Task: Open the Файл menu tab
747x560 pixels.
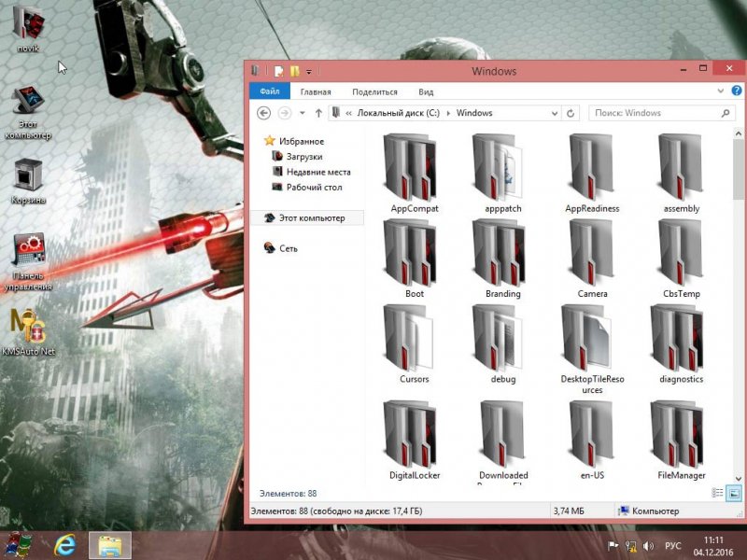Action: click(x=270, y=91)
